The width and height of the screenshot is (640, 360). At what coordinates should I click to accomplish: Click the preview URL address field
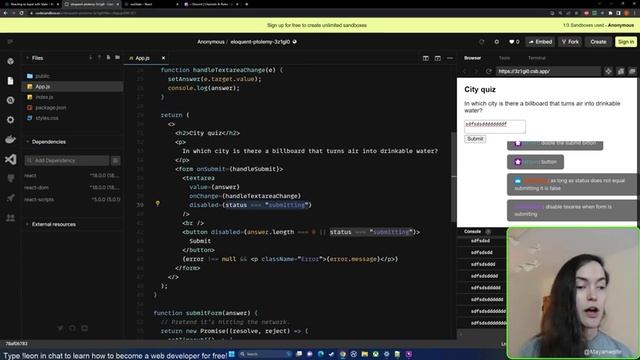pos(548,71)
